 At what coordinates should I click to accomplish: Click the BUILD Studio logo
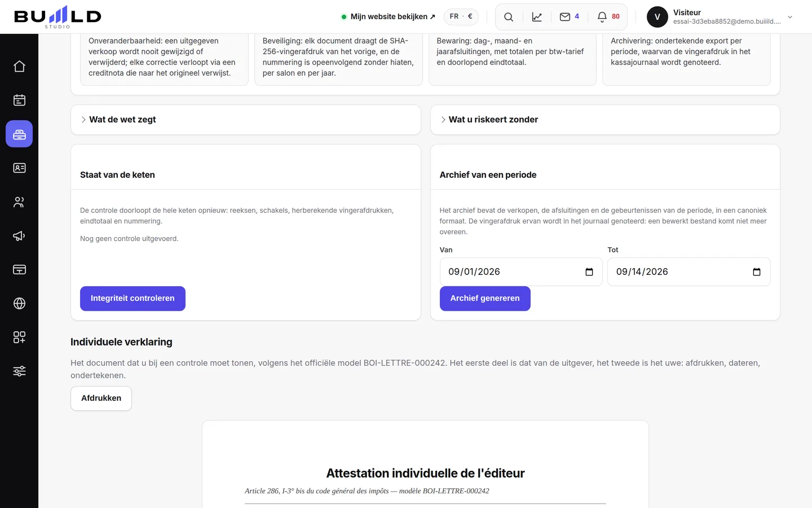58,17
